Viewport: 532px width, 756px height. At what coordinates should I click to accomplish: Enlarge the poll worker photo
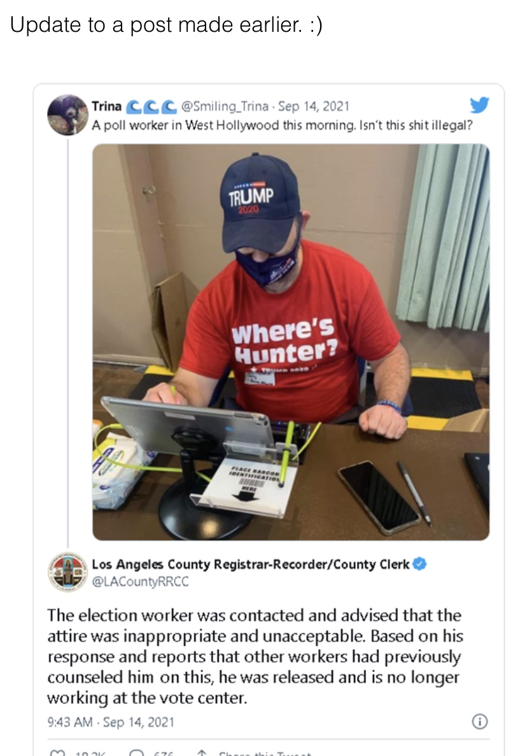tap(291, 342)
